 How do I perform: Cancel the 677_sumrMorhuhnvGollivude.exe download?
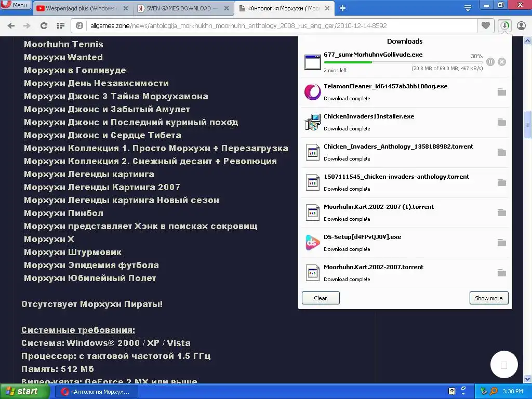pyautogui.click(x=502, y=62)
